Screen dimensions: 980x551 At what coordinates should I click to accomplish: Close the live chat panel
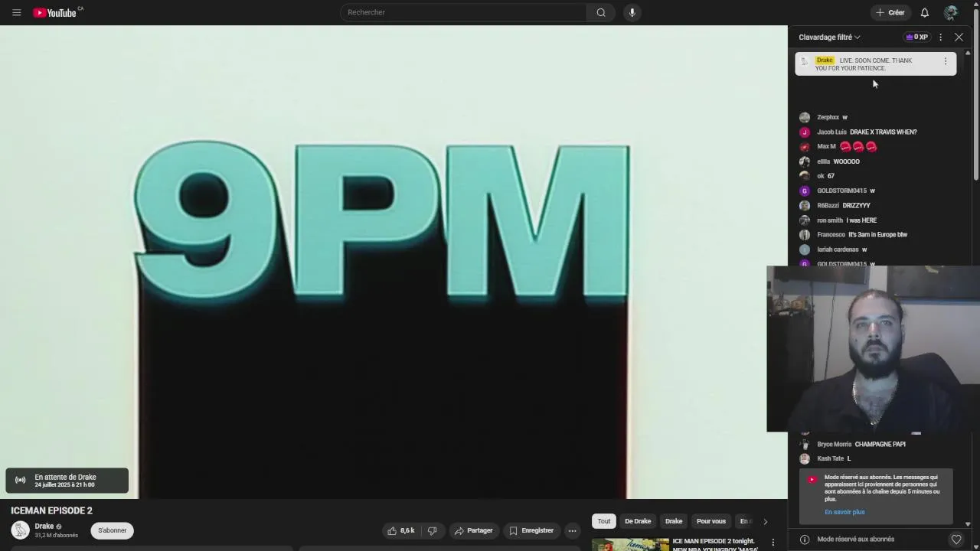tap(959, 37)
